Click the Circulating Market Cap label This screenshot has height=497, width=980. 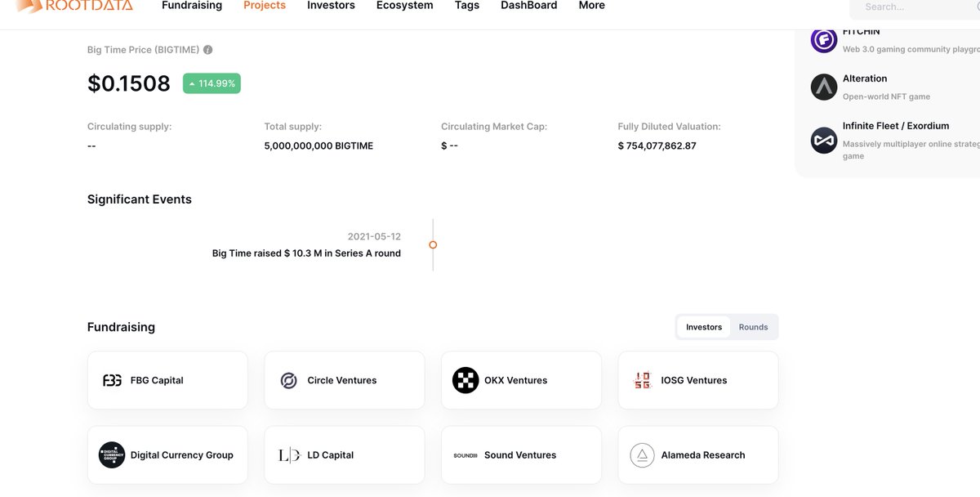(494, 127)
